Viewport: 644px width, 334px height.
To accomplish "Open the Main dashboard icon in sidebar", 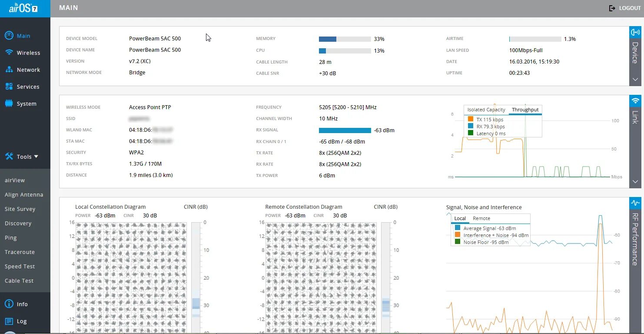I will 9,36.
